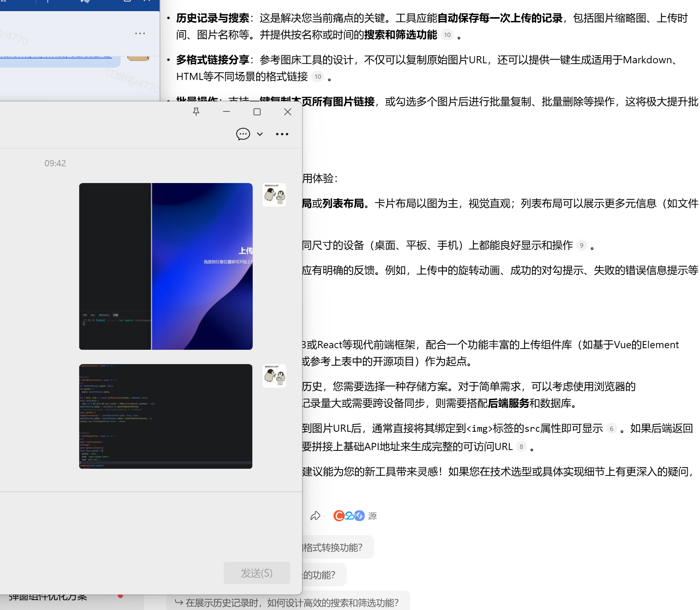Viewport: 700px width, 610px height.
Task: Open the chat window's three-dot more menu
Action: click(x=282, y=134)
